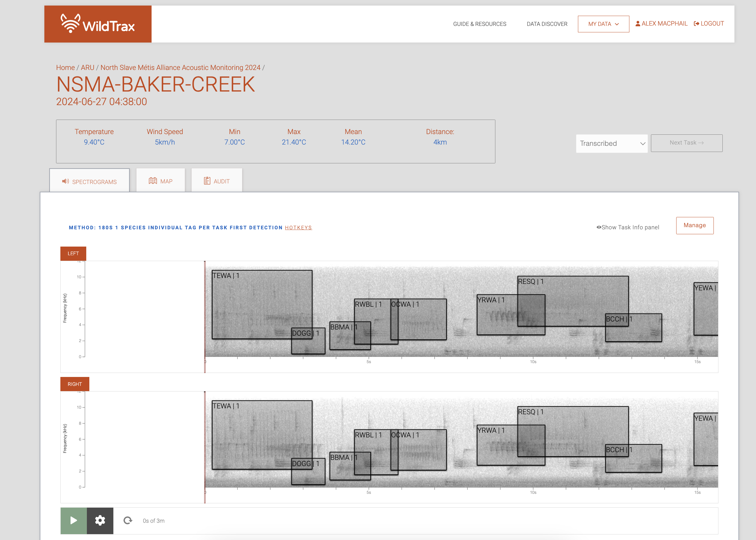The width and height of the screenshot is (756, 540).
Task: Toggle Show Task Info panel eye
Action: point(599,227)
